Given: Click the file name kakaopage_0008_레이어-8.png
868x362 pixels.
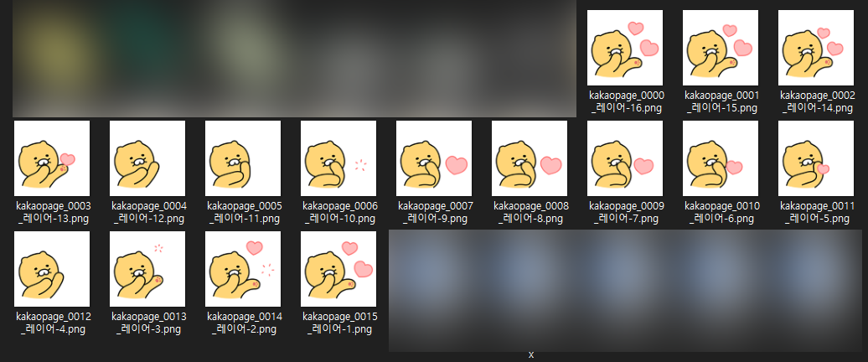Looking at the screenshot, I should point(531,213).
